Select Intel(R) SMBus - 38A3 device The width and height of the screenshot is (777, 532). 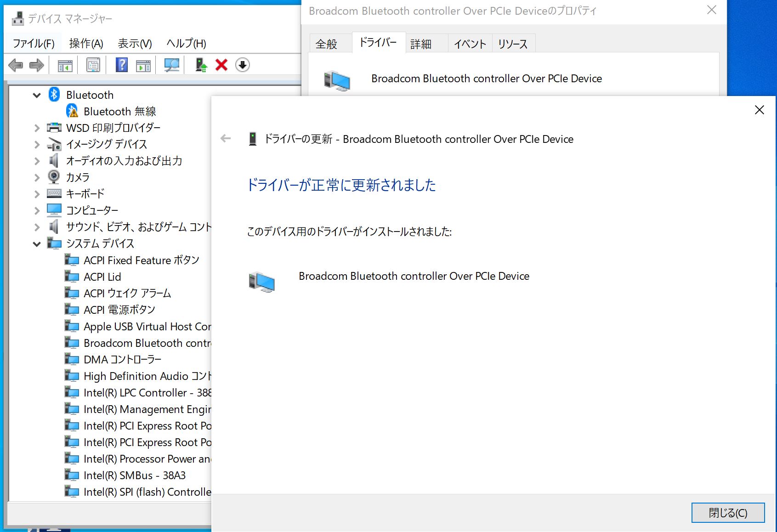pos(135,475)
